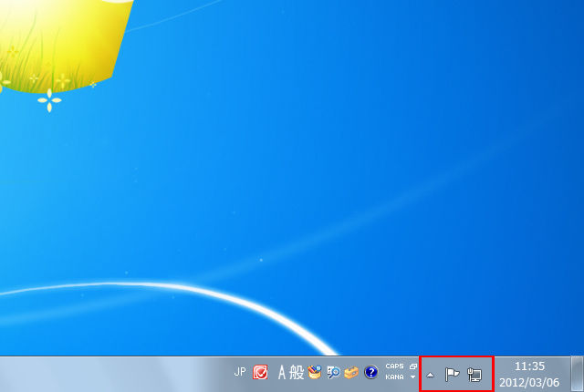Open the IME pad basket icon
The image size is (584, 392).
pyautogui.click(x=315, y=372)
